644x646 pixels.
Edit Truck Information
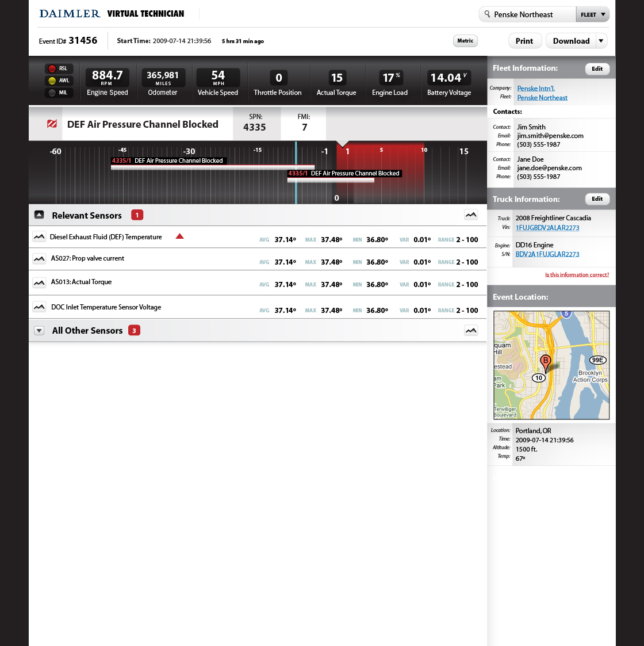coord(597,199)
